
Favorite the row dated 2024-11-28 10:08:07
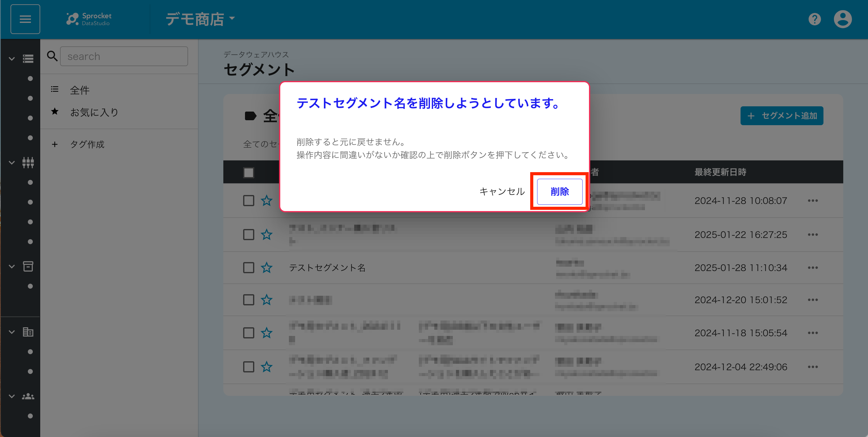[267, 201]
